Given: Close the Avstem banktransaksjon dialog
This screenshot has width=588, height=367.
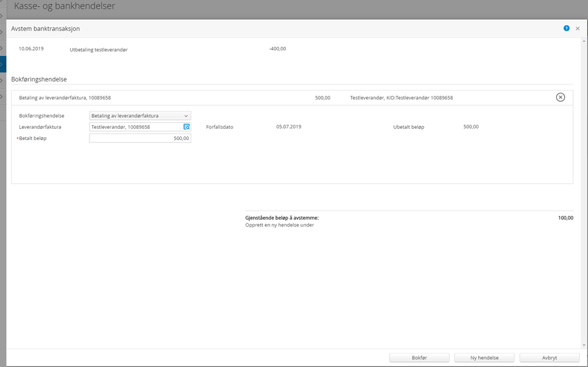Looking at the screenshot, I should (577, 28).
